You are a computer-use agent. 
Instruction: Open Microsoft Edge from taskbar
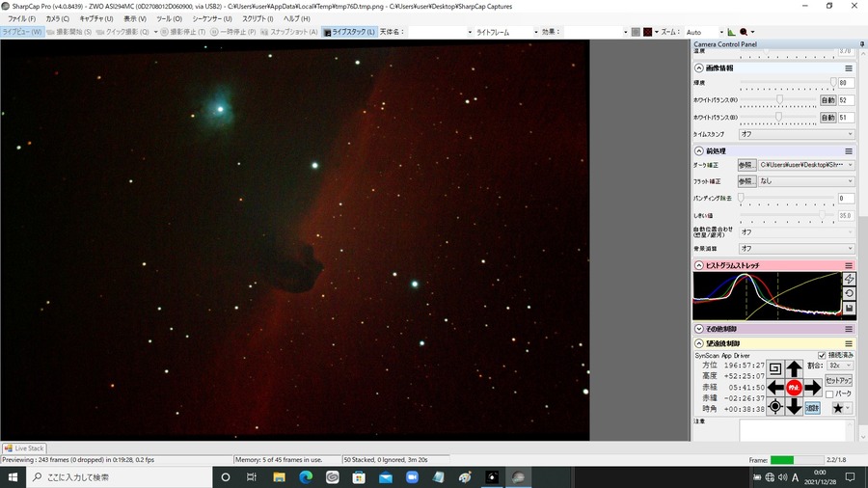306,477
